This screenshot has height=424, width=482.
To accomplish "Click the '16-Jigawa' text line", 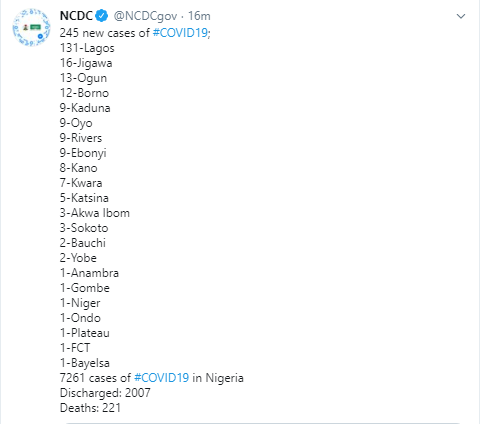I will (86, 63).
